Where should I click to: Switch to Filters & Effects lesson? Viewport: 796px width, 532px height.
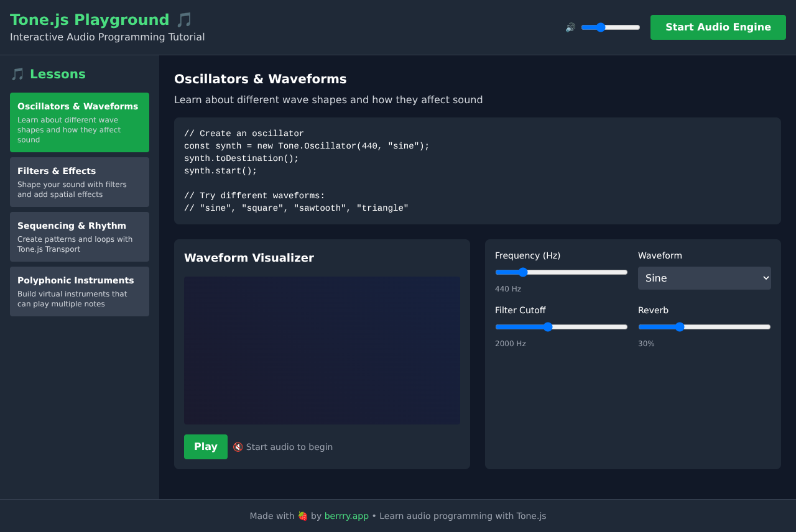[x=80, y=182]
